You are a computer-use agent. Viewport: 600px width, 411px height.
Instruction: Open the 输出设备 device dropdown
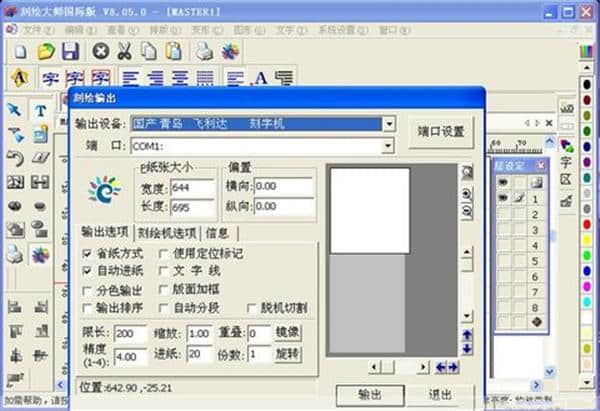[389, 124]
